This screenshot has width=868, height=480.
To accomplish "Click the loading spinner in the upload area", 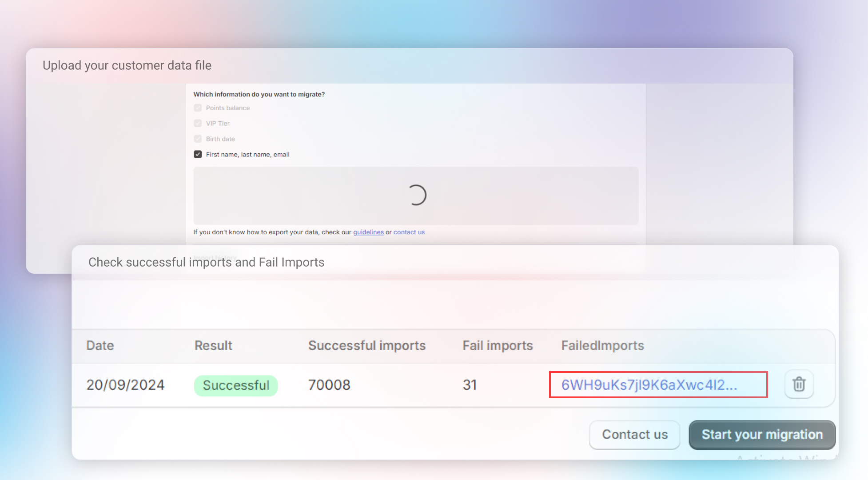I will coord(416,195).
